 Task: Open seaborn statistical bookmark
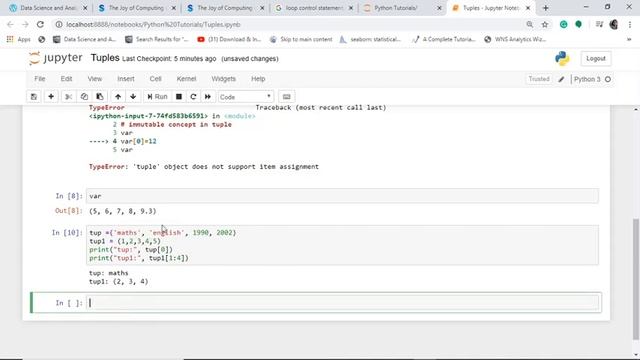point(371,39)
